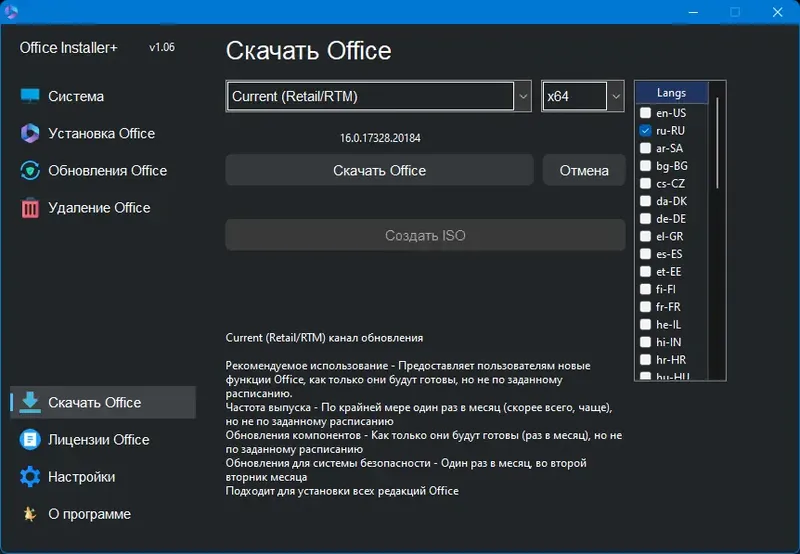Click the Удаление Office trash icon
This screenshot has width=800, height=554.
click(x=30, y=208)
